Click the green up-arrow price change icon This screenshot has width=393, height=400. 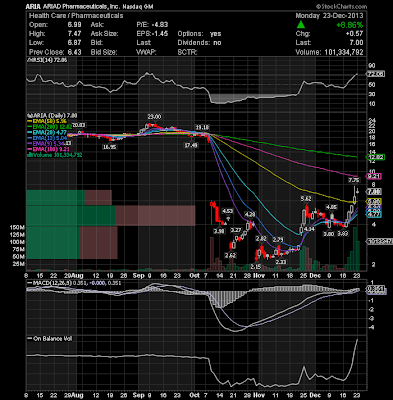click(x=301, y=24)
